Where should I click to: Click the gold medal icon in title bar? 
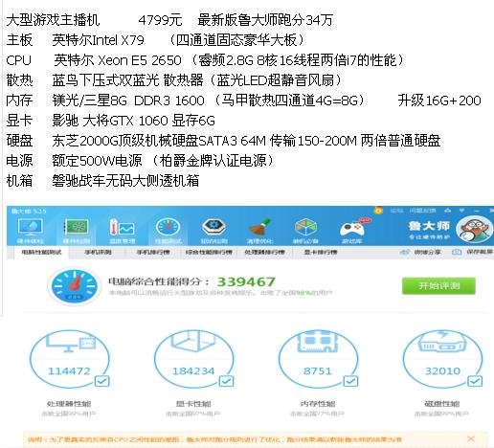point(378,211)
